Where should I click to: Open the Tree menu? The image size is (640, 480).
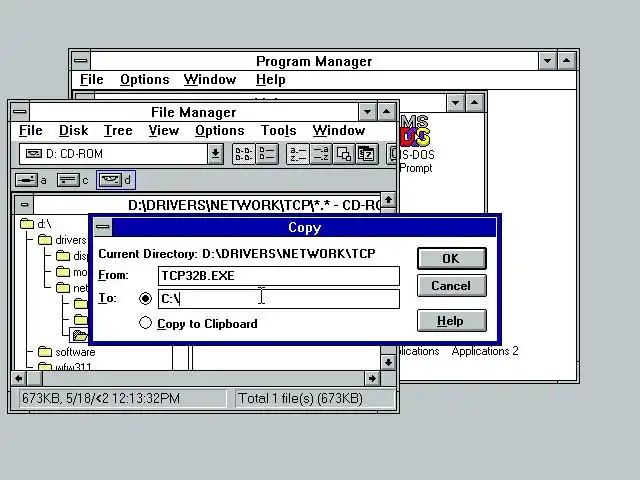[x=118, y=131]
